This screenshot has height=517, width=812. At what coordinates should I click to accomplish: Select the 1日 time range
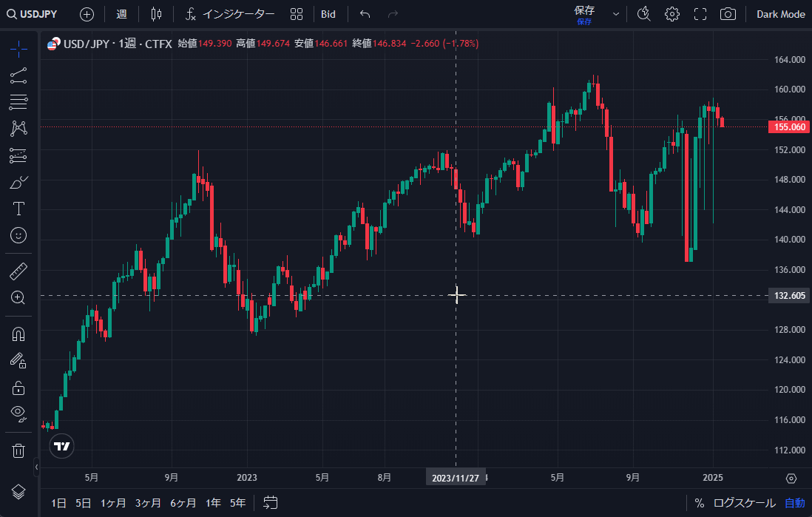[x=58, y=503]
